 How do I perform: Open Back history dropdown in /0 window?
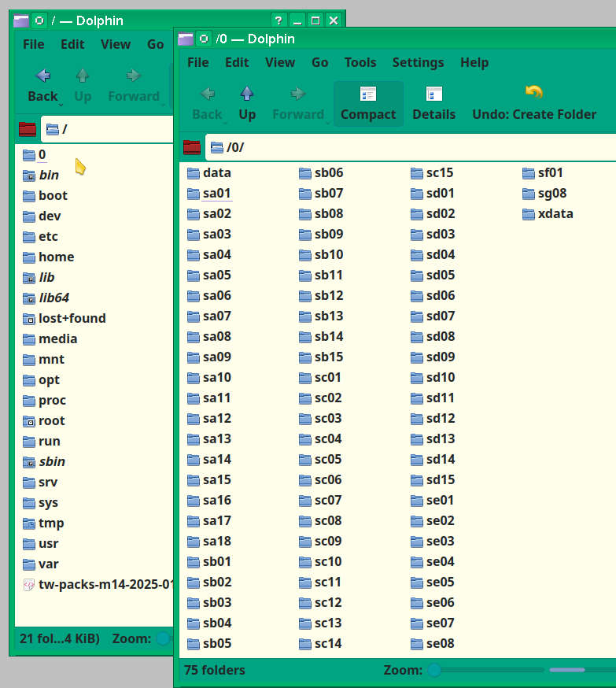(225, 123)
